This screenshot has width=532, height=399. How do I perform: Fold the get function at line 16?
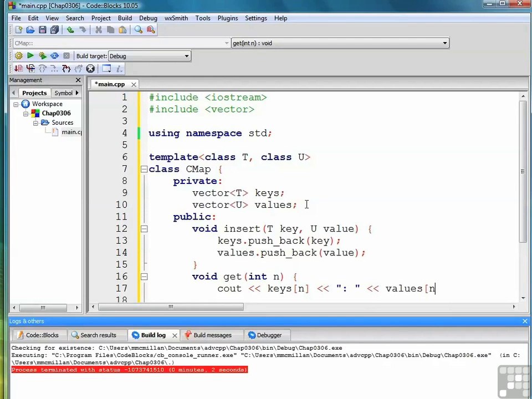coord(144,277)
